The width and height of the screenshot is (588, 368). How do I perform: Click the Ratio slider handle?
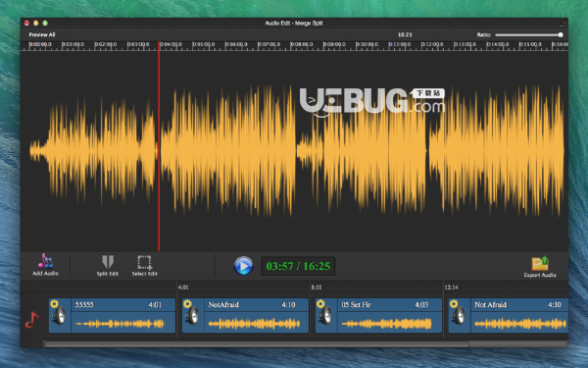(x=561, y=35)
